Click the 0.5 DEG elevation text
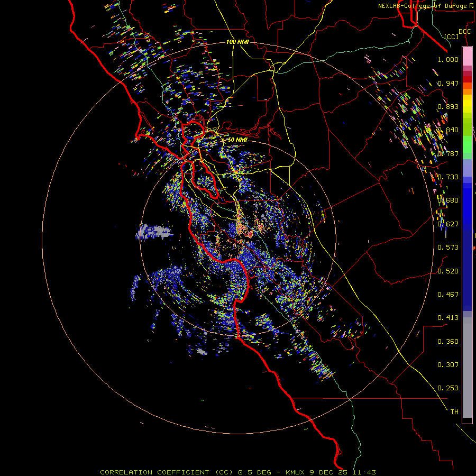Image resolution: width=476 pixels, height=476 pixels. (x=255, y=472)
